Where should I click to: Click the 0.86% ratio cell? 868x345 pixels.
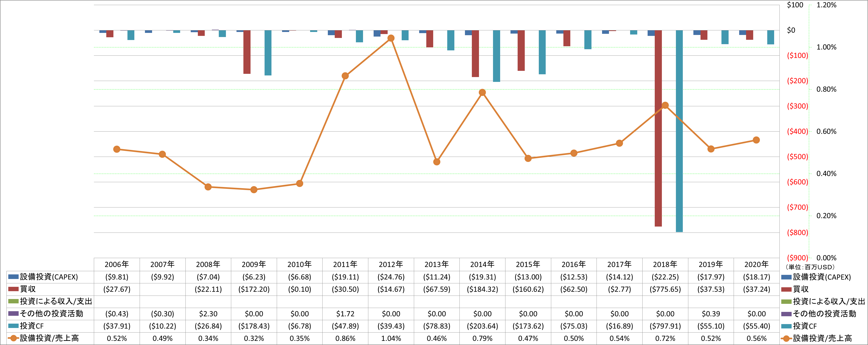pyautogui.click(x=345, y=338)
